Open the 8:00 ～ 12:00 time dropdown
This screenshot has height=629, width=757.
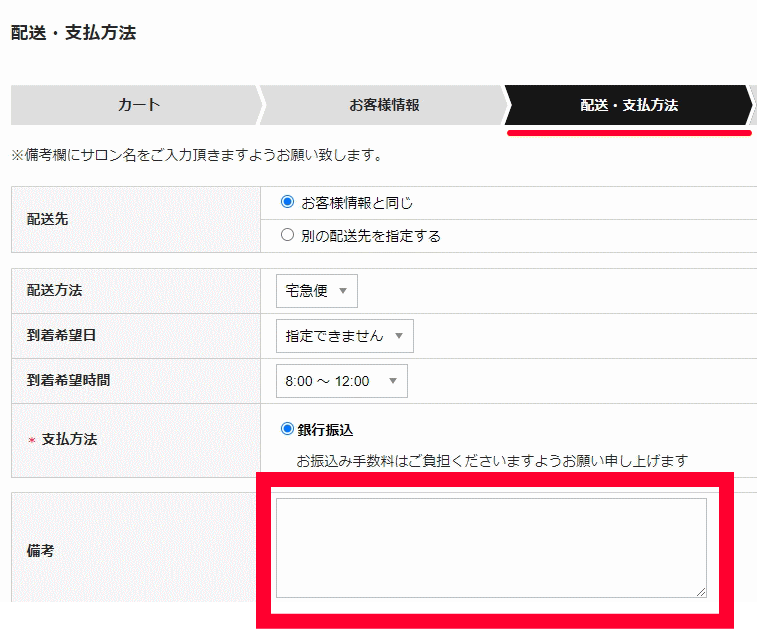click(341, 381)
